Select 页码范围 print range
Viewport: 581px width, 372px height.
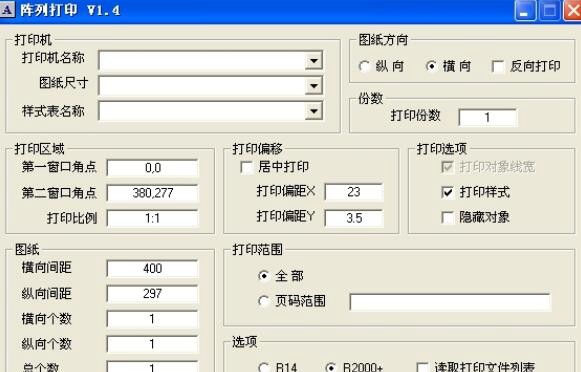point(263,301)
